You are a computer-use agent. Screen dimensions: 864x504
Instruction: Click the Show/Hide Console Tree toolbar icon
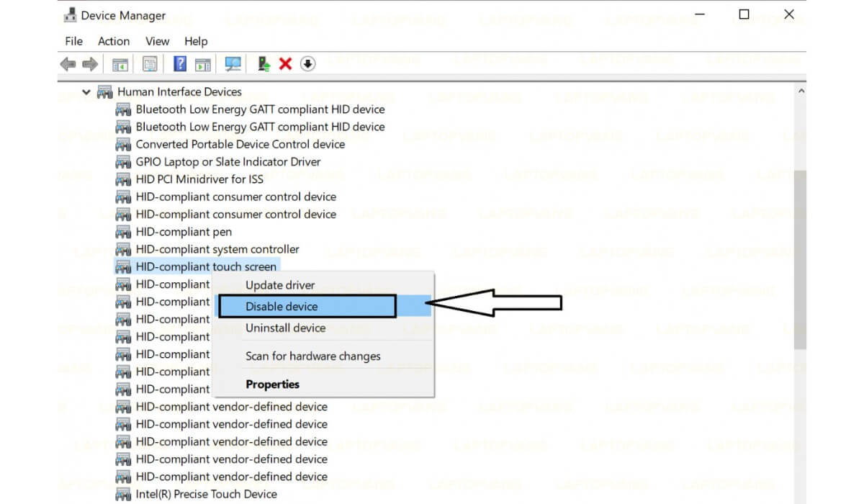pos(120,64)
